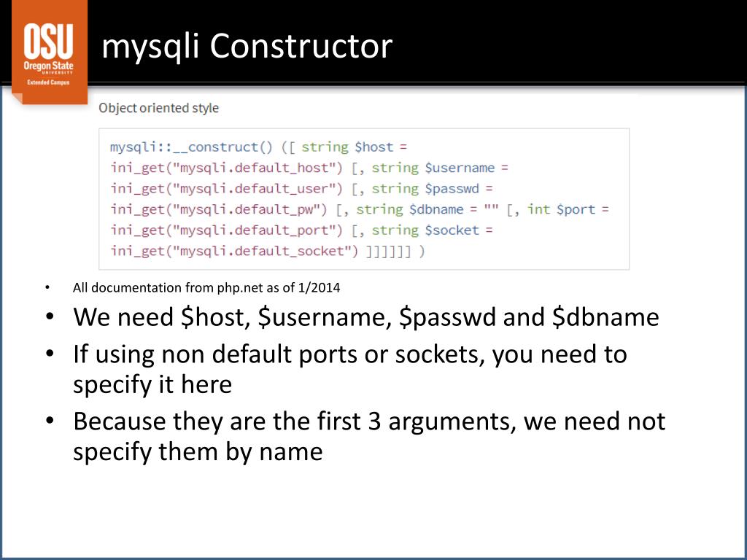The image size is (747, 560).
Task: Select the 'mysqli Constructor' slide title
Action: click(247, 46)
